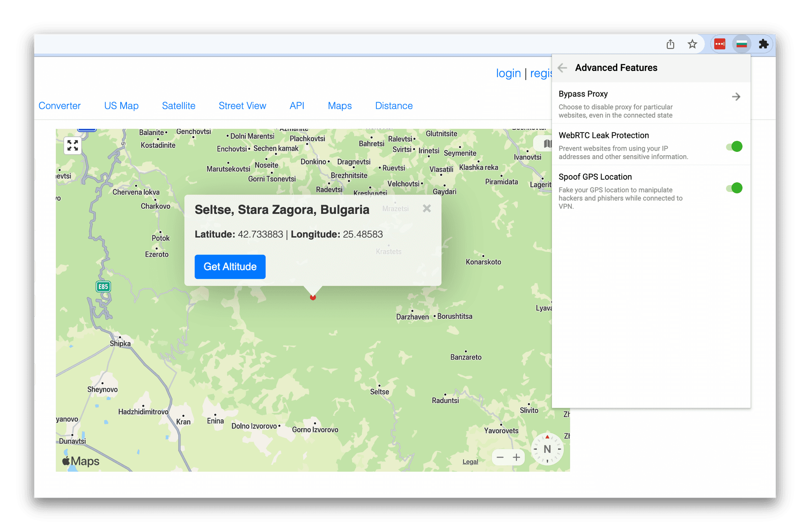Click the Satellite view tab
Screen dimensions: 810x532
coord(178,106)
